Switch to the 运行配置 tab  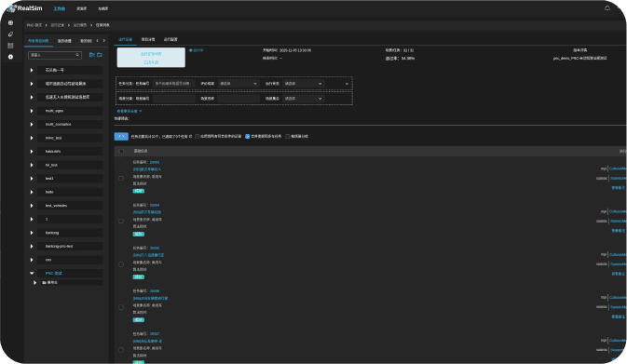(x=170, y=39)
